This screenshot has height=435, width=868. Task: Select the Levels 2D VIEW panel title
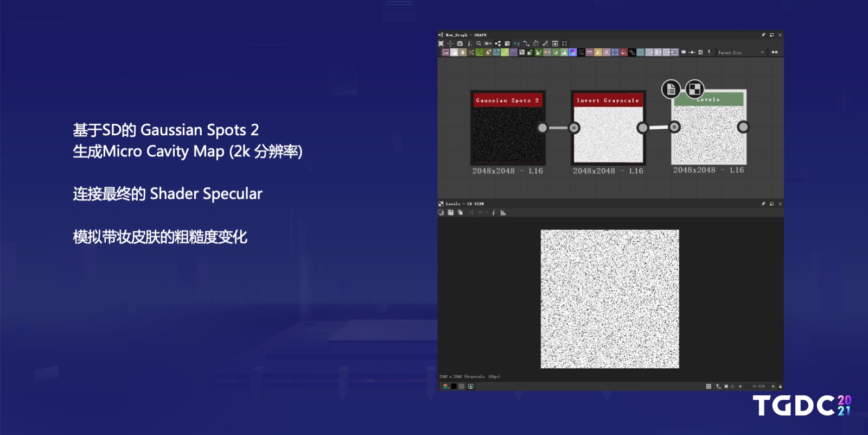(x=464, y=204)
